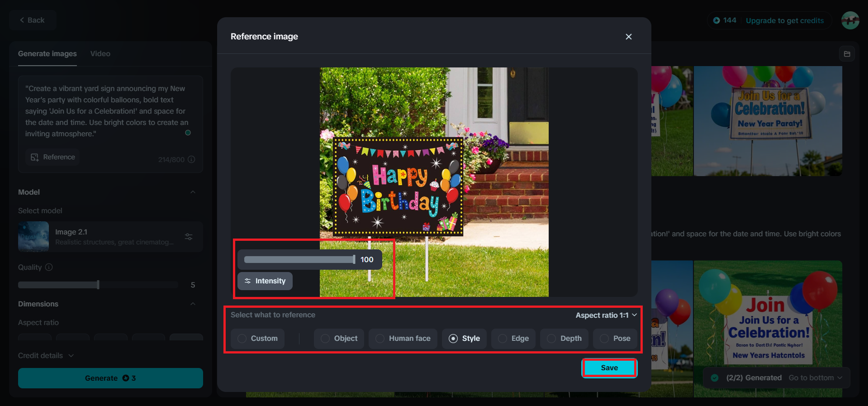868x406 pixels.
Task: Click the Happy Birthday reference image preview
Action: pyautogui.click(x=434, y=182)
